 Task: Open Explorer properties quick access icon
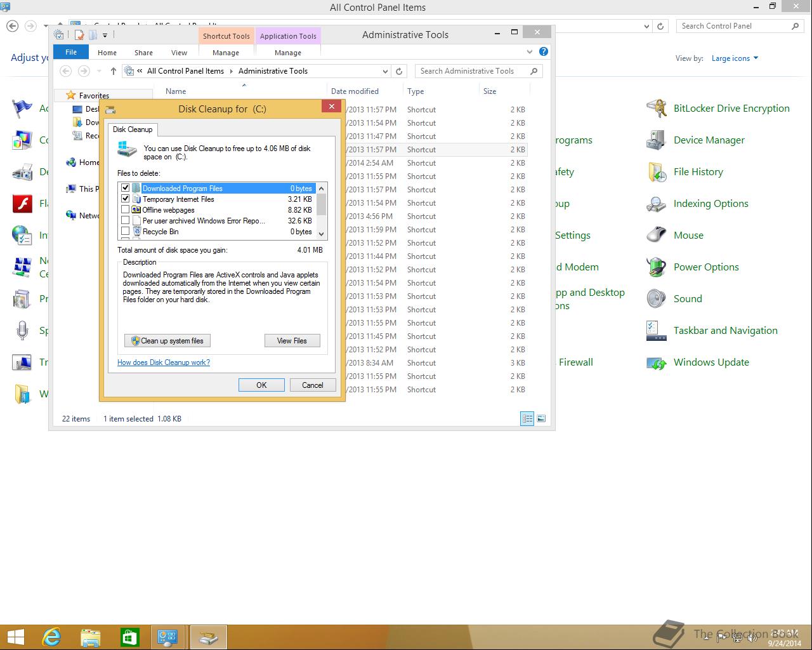point(79,35)
